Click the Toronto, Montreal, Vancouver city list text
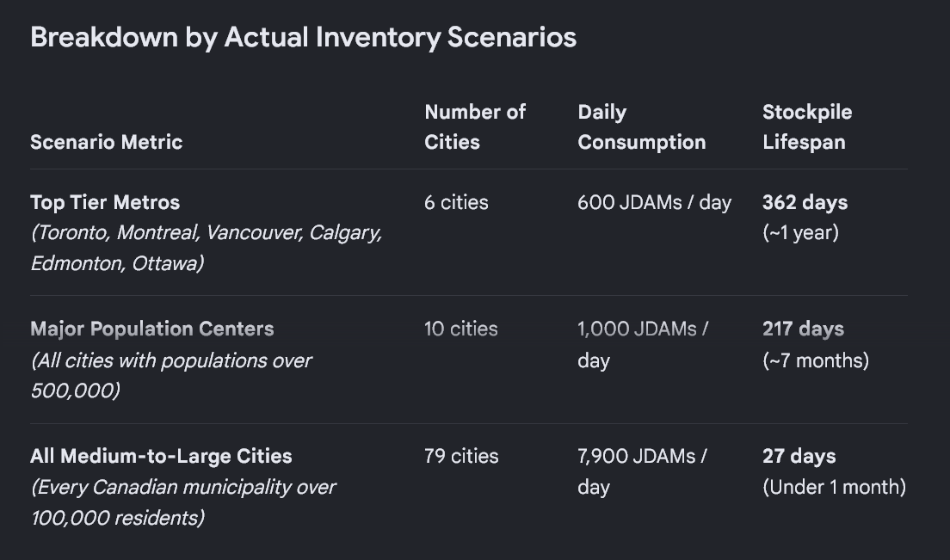Screen dimensions: 950x560 207,249
